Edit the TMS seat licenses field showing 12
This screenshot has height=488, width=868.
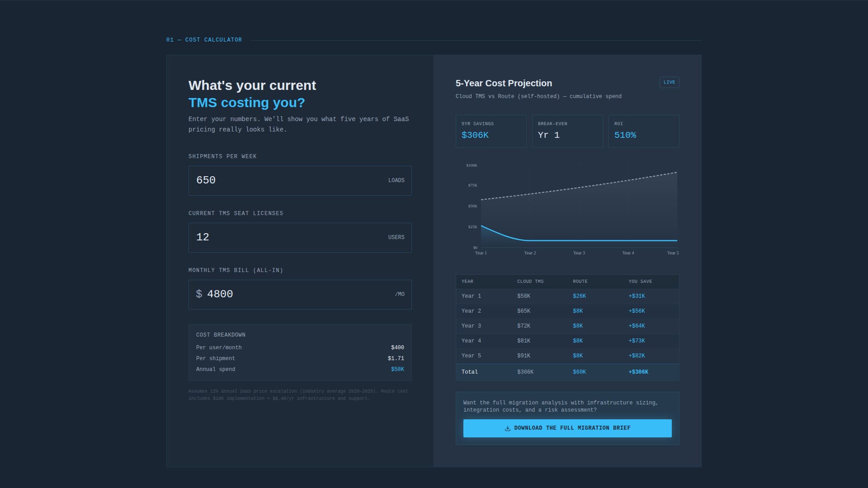(300, 238)
